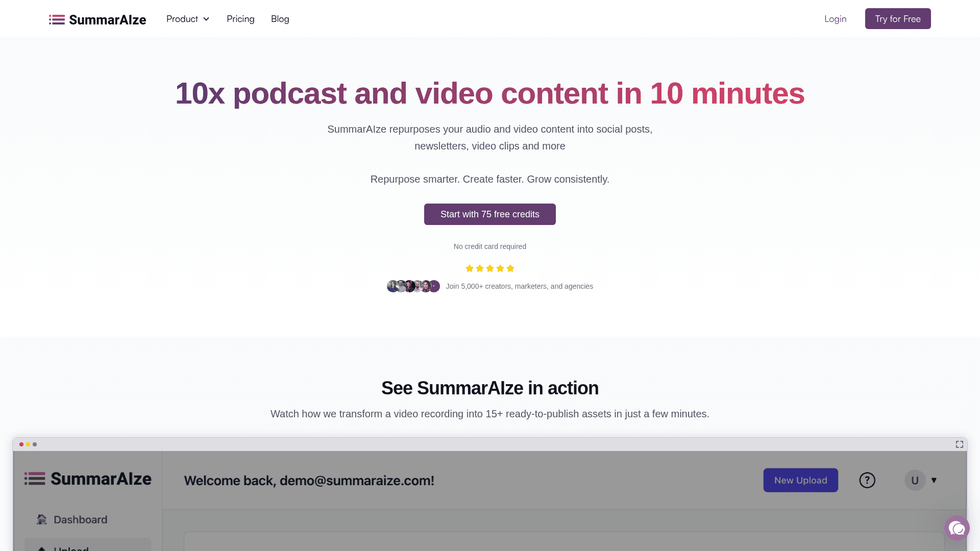Open the Pricing page
Viewport: 980px width, 551px height.
(240, 19)
